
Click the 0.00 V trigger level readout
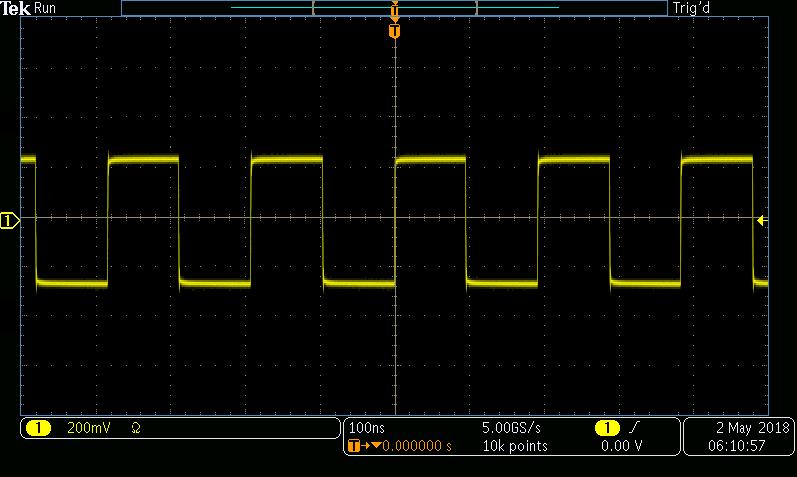pos(621,446)
